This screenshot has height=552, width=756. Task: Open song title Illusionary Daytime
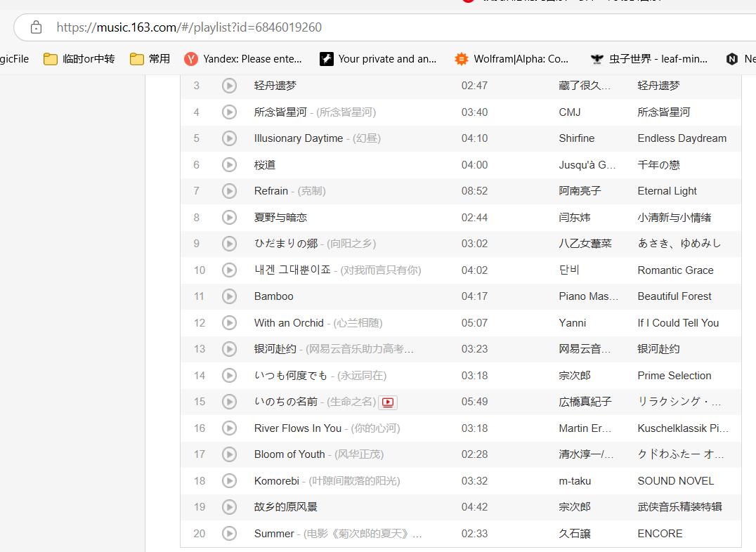pos(299,138)
